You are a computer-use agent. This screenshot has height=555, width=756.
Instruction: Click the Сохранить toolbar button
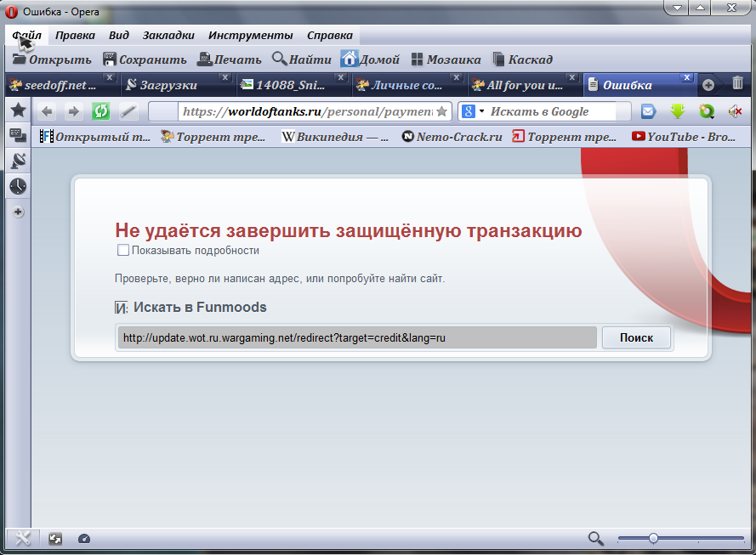point(145,59)
